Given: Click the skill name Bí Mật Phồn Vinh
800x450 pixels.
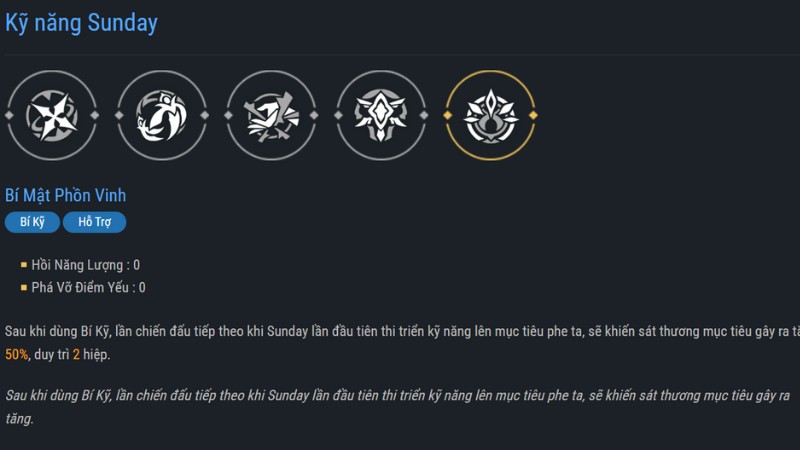Looking at the screenshot, I should pyautogui.click(x=65, y=195).
